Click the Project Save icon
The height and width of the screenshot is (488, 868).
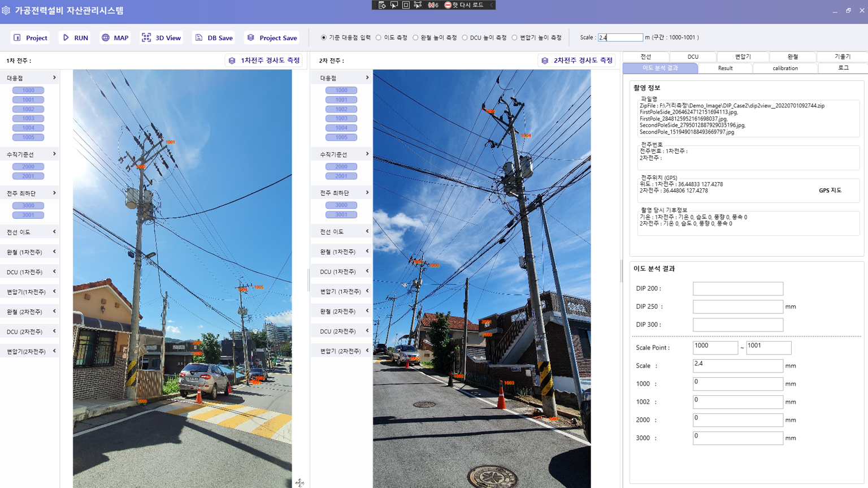251,38
